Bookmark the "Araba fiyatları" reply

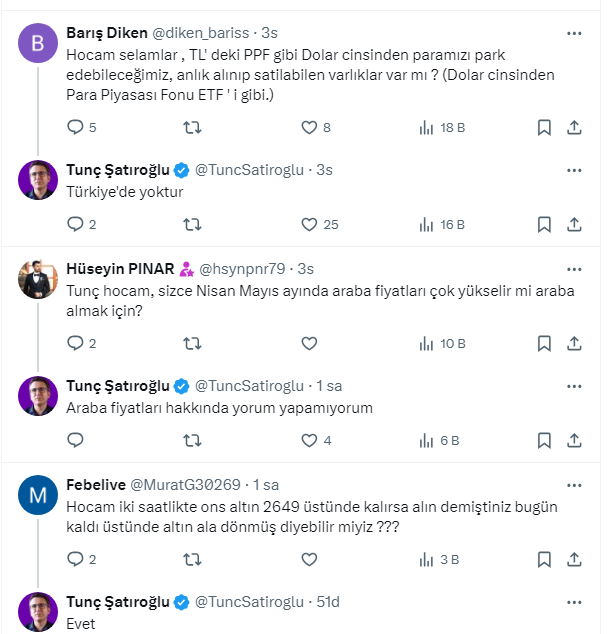coord(544,440)
